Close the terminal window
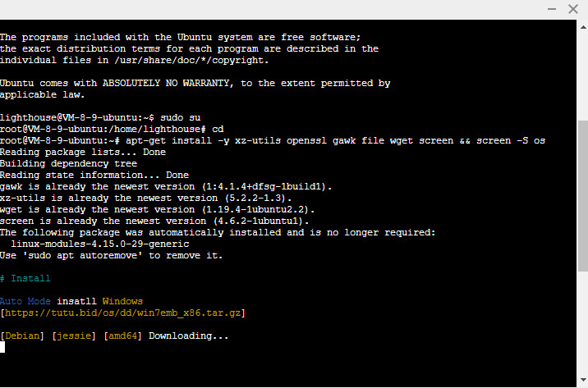The width and height of the screenshot is (588, 388). coord(573,9)
